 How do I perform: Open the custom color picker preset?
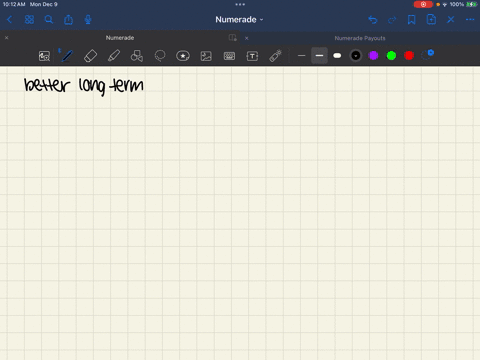tap(427, 55)
